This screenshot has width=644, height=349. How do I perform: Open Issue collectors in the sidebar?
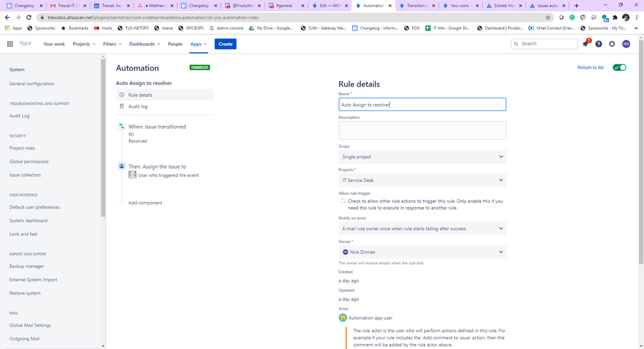coord(25,175)
